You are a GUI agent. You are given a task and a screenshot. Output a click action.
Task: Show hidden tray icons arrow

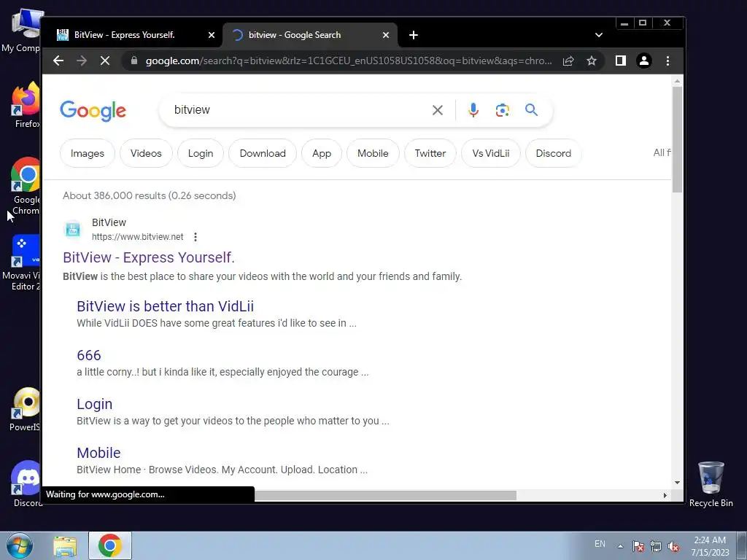point(620,546)
